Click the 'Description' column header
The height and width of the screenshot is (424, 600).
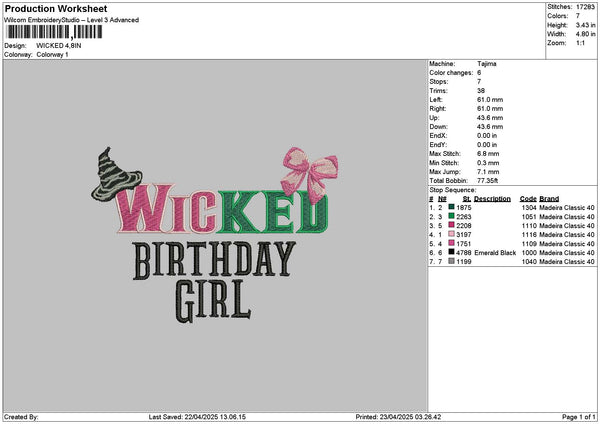(x=492, y=199)
